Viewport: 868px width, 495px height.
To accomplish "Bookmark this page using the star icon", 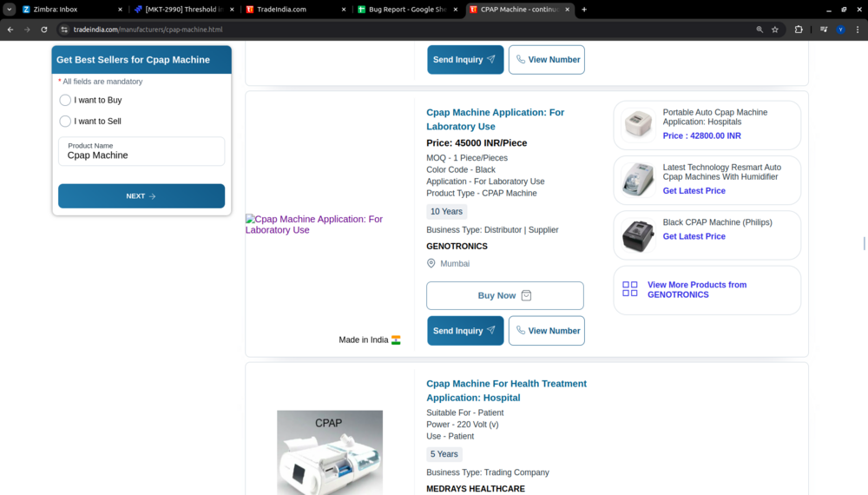I will 775,30.
